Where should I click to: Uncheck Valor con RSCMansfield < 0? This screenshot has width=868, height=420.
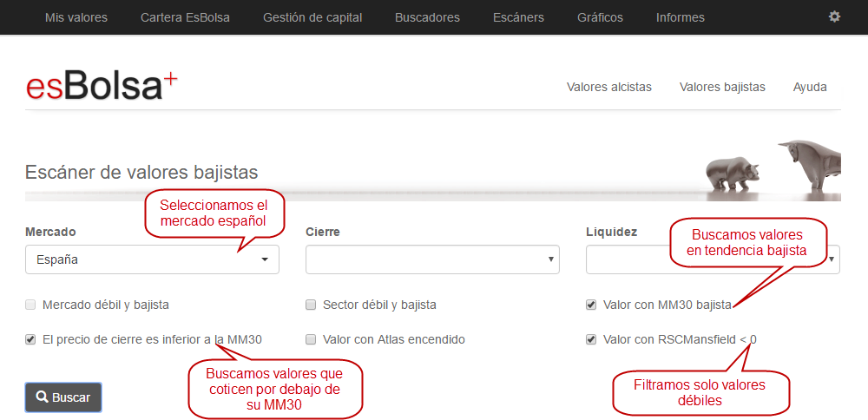[x=591, y=339]
